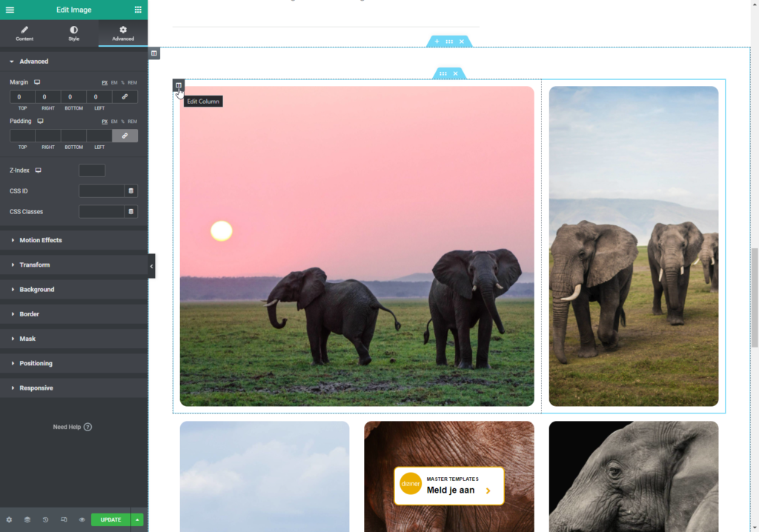Expand the Motion Effects section
759x532 pixels.
[41, 240]
